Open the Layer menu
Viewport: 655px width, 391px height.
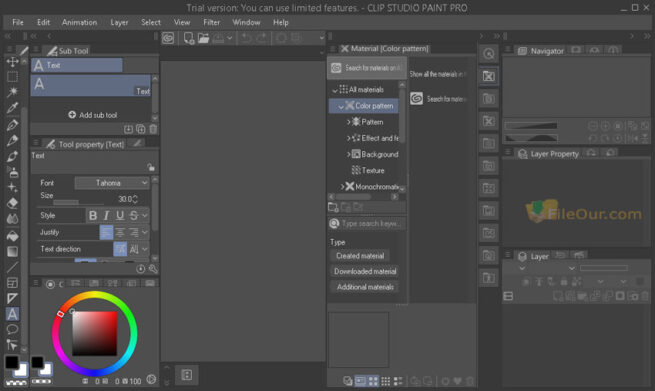click(x=119, y=23)
